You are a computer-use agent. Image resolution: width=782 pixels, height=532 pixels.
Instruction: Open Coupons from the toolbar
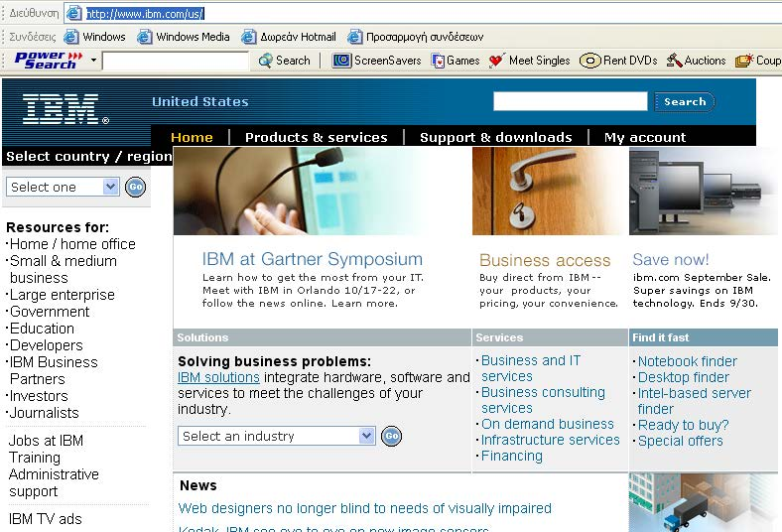tap(758, 61)
